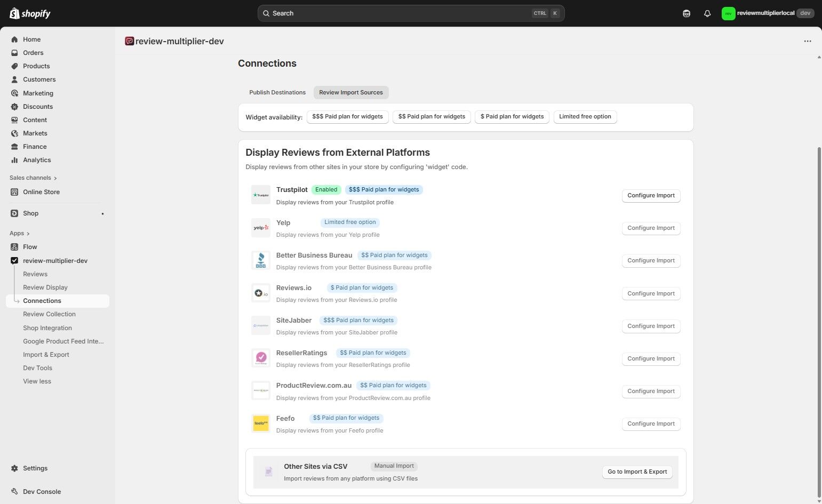The width and height of the screenshot is (822, 504).
Task: Click the Finance bank icon
Action: point(14,147)
